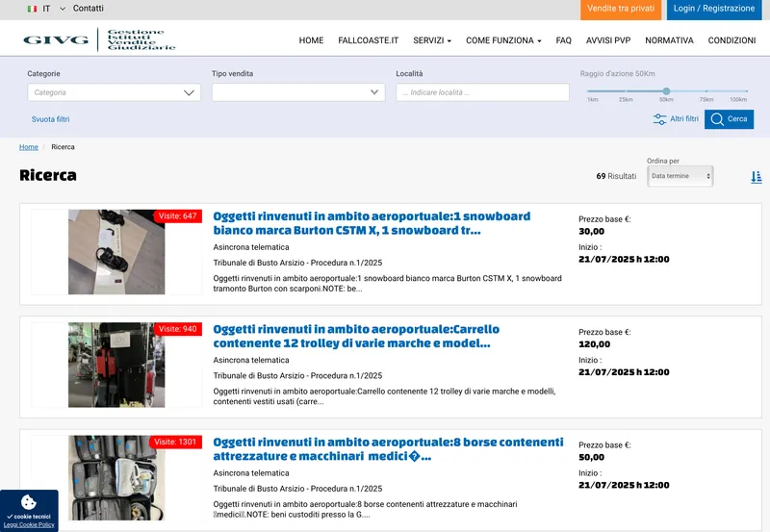
Task: Open the Tipo vendita dropdown
Action: pos(298,92)
